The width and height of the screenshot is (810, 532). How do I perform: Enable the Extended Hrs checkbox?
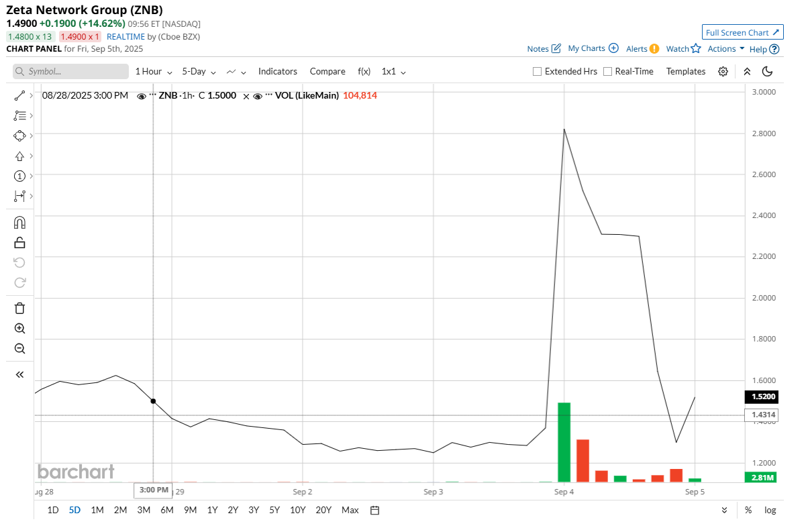[x=537, y=71]
